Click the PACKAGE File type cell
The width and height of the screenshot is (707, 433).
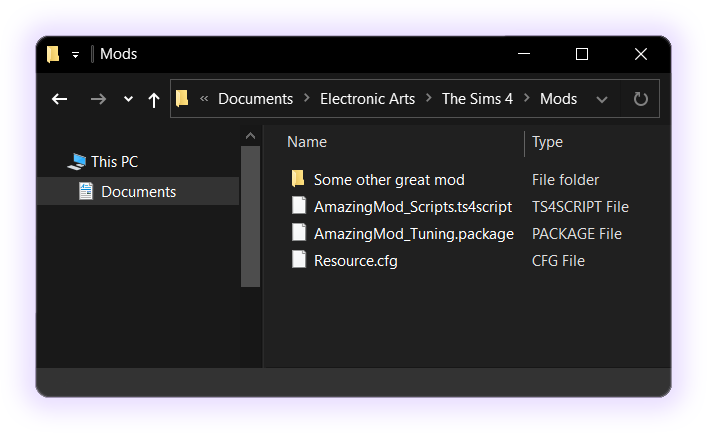point(577,234)
